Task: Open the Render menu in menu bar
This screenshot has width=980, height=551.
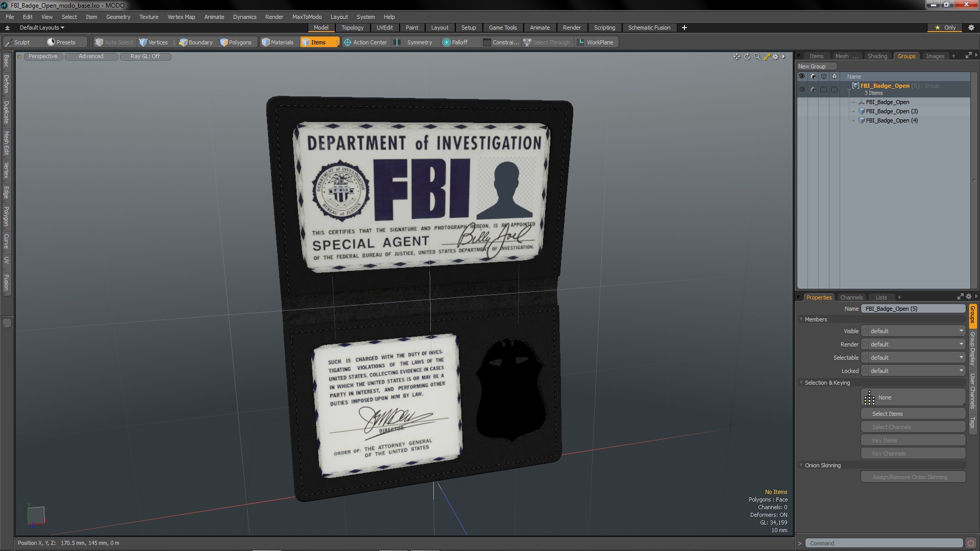Action: pos(274,17)
